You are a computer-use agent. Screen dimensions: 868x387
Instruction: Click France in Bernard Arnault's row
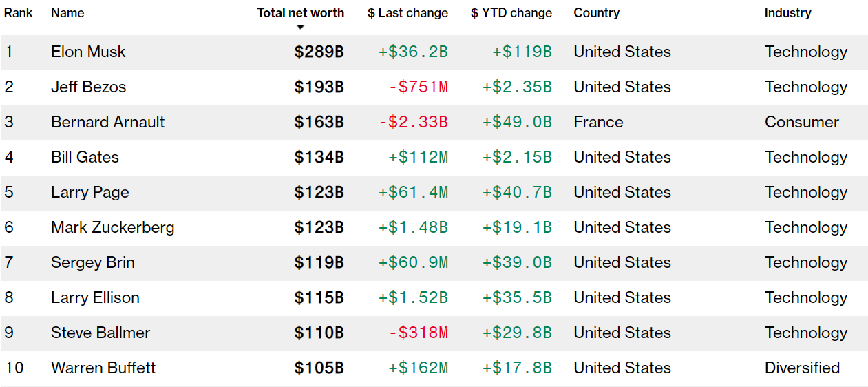(x=598, y=123)
